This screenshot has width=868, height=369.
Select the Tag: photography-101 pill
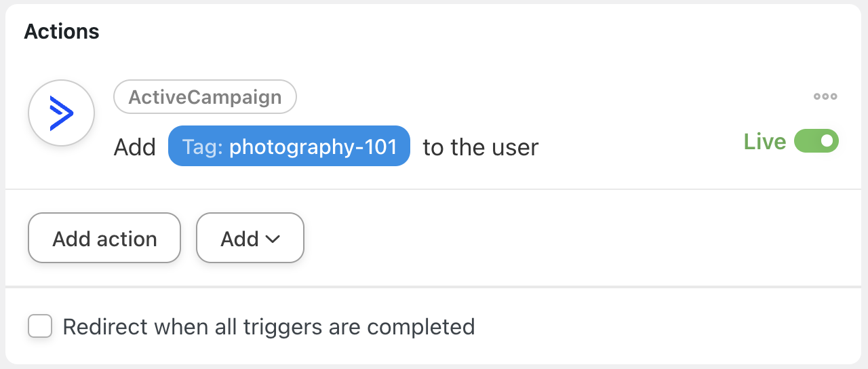289,146
